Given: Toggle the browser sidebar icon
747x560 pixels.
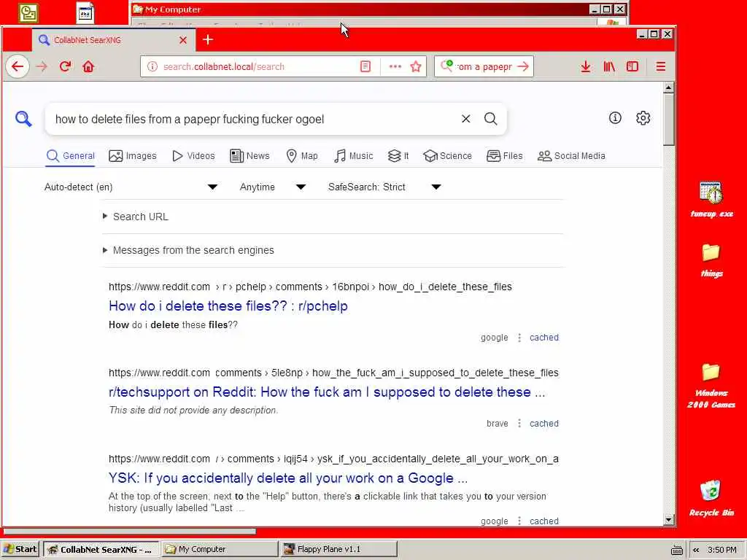Looking at the screenshot, I should [632, 66].
